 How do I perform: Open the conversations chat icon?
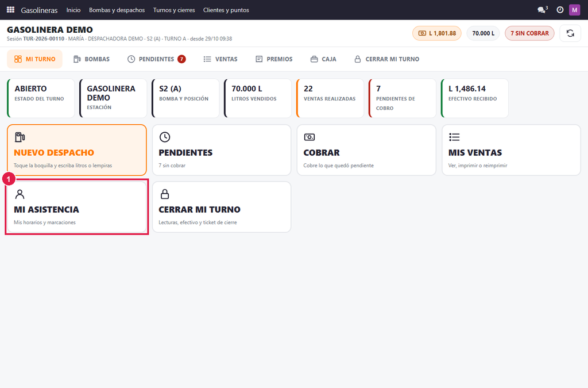[x=542, y=10]
